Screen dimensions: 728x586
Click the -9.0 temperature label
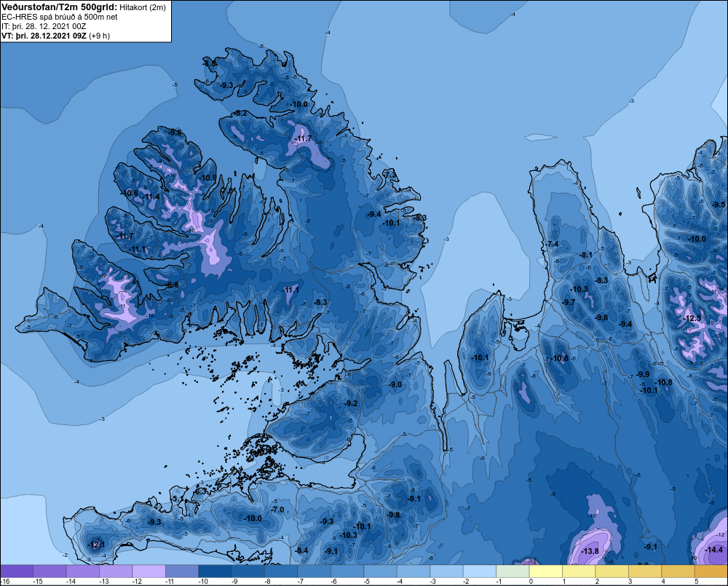395,384
